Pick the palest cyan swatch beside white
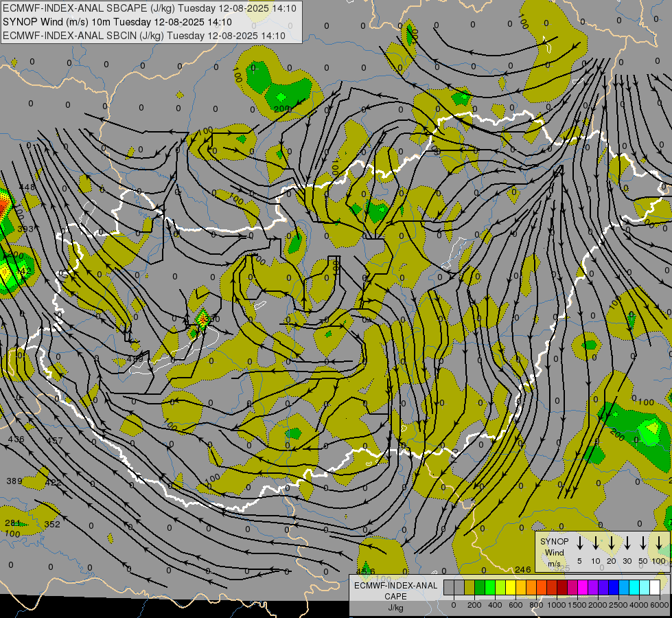 [x=644, y=587]
